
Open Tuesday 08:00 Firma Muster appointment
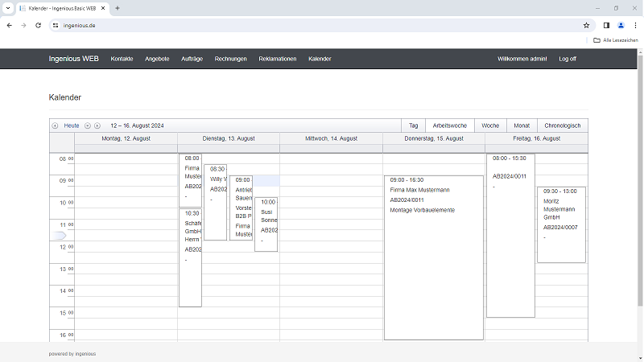coord(190,180)
